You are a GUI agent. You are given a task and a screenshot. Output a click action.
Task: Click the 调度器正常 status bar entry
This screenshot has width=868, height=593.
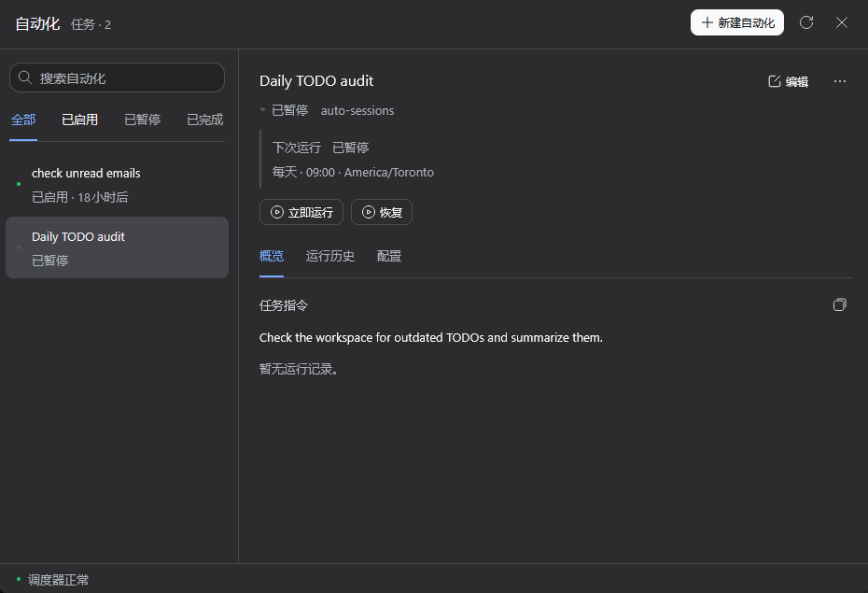pyautogui.click(x=52, y=580)
